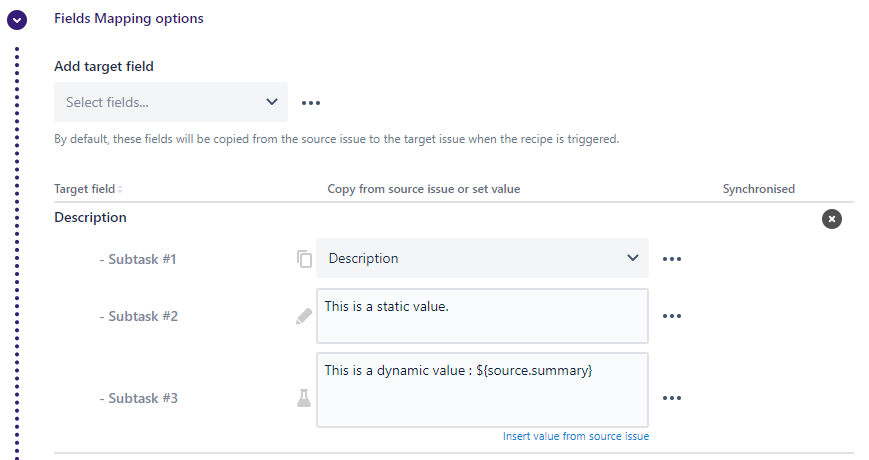This screenshot has width=869, height=460.
Task: Click Copy from source issue column header
Action: [x=423, y=189]
